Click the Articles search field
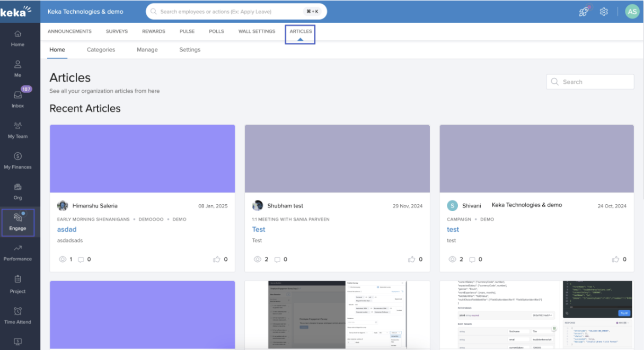 tap(590, 82)
